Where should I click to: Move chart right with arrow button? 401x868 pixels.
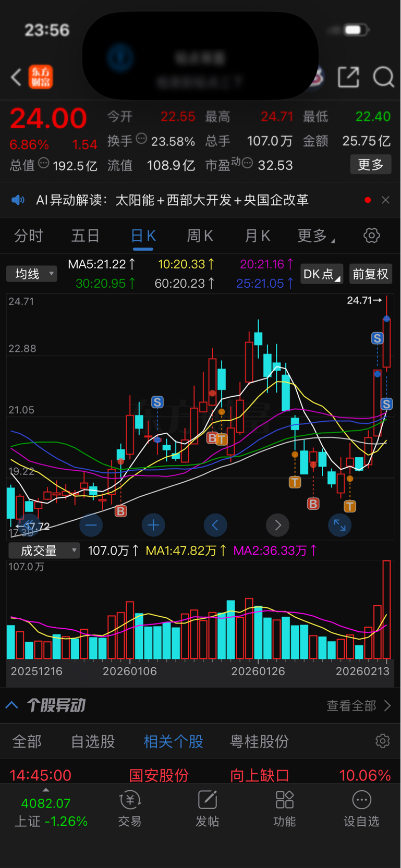[x=278, y=525]
